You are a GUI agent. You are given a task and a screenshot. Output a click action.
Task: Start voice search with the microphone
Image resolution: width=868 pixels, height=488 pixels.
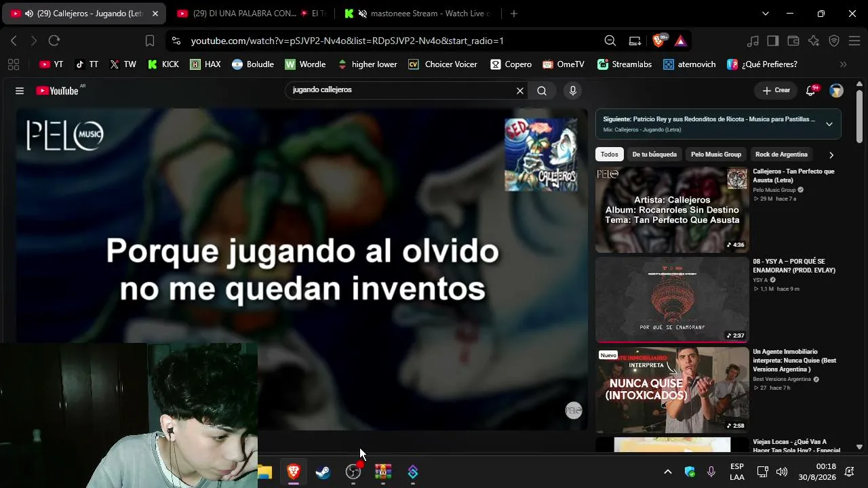coord(573,91)
